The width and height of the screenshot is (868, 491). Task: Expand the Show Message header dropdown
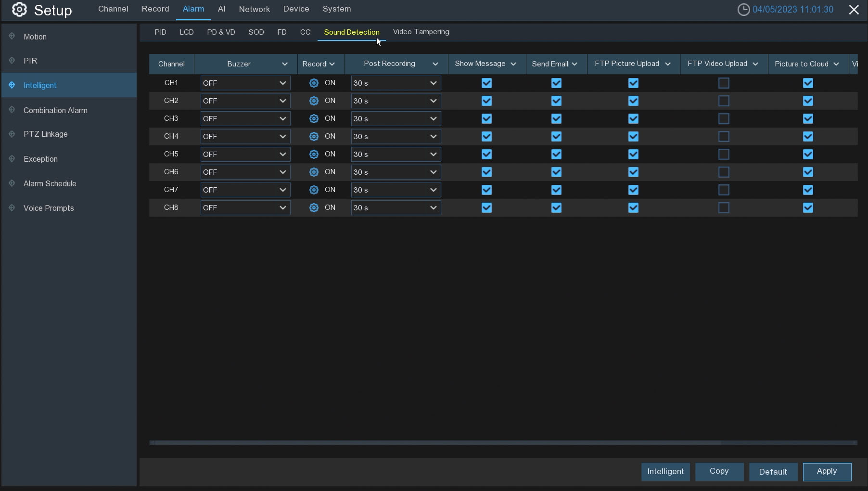(x=513, y=64)
